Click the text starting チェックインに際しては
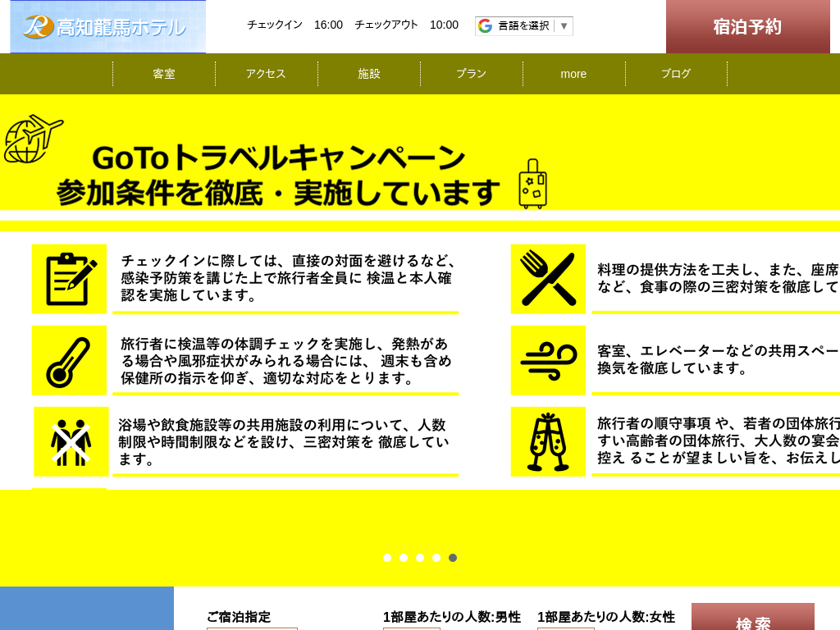840x630 pixels. (289, 277)
